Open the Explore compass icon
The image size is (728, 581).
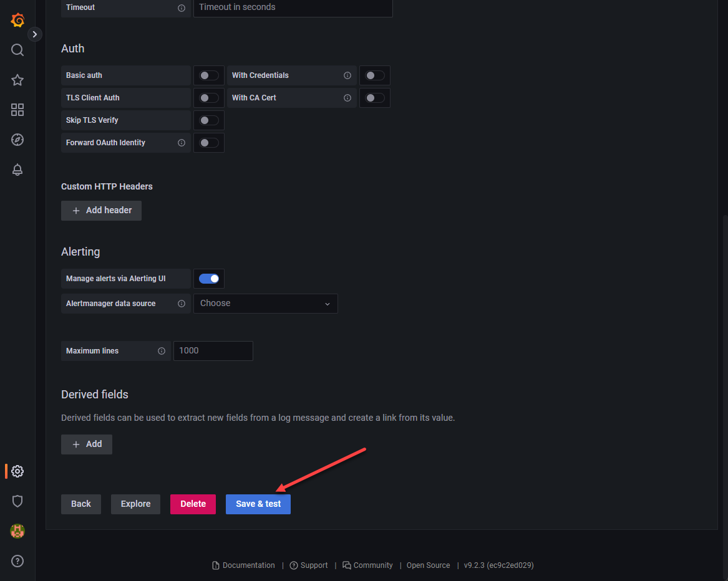pos(17,140)
